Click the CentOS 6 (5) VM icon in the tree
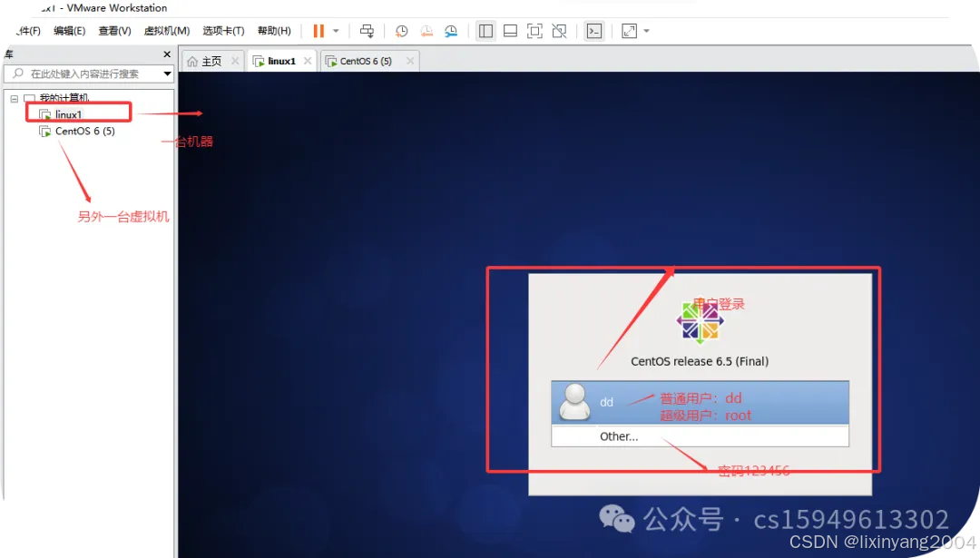Viewport: 980px width, 558px height. 45,132
